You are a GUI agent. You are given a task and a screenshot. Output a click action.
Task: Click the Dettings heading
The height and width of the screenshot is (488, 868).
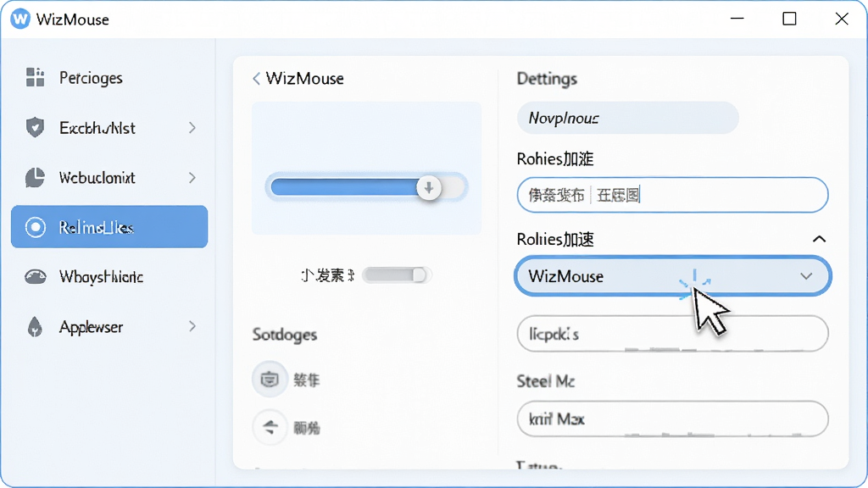547,79
